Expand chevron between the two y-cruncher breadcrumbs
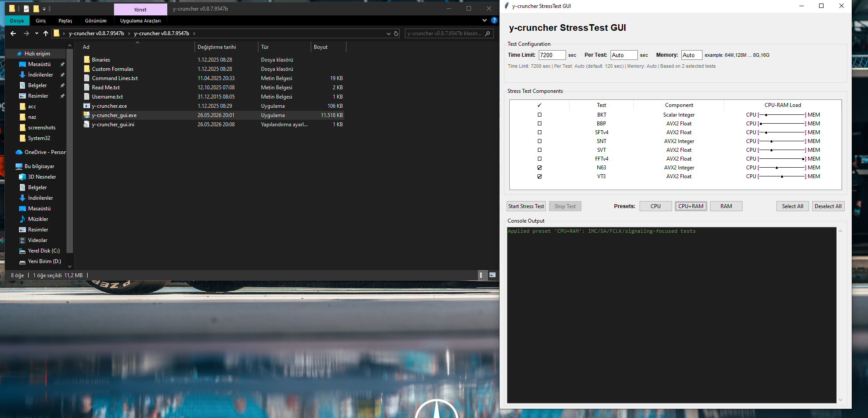 tap(129, 33)
